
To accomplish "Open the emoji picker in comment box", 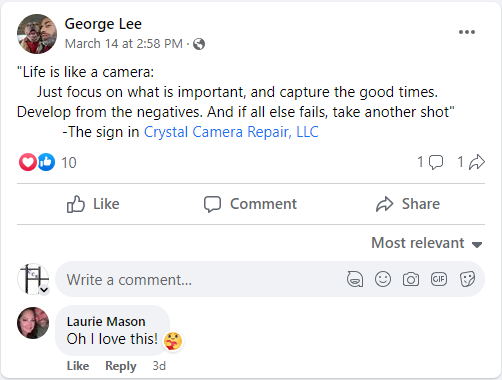I will click(x=383, y=279).
